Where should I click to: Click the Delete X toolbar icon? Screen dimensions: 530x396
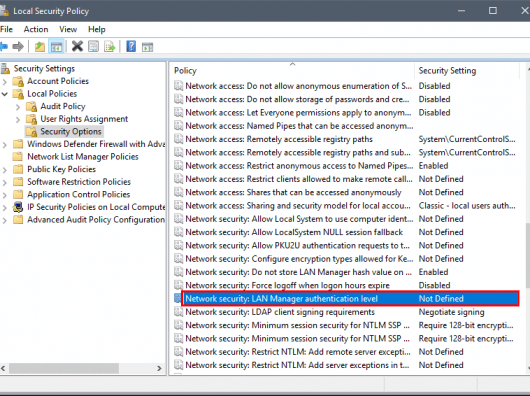77,46
